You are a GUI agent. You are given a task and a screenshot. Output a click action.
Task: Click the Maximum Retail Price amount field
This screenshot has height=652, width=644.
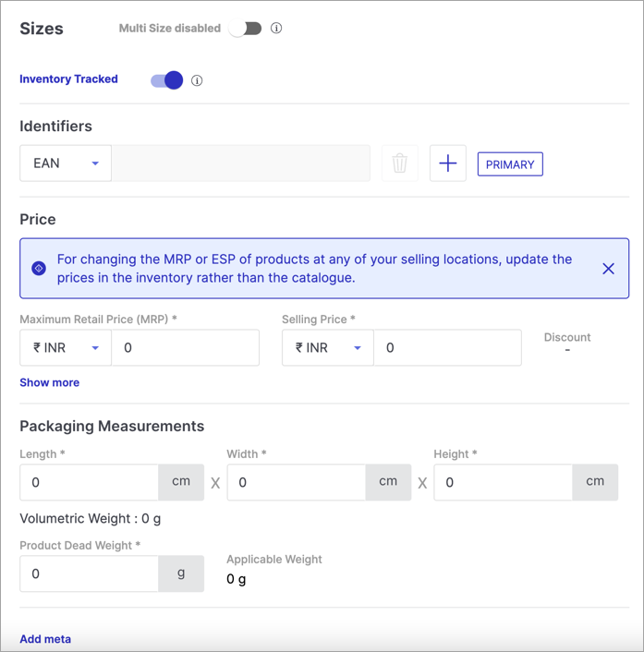pyautogui.click(x=186, y=347)
